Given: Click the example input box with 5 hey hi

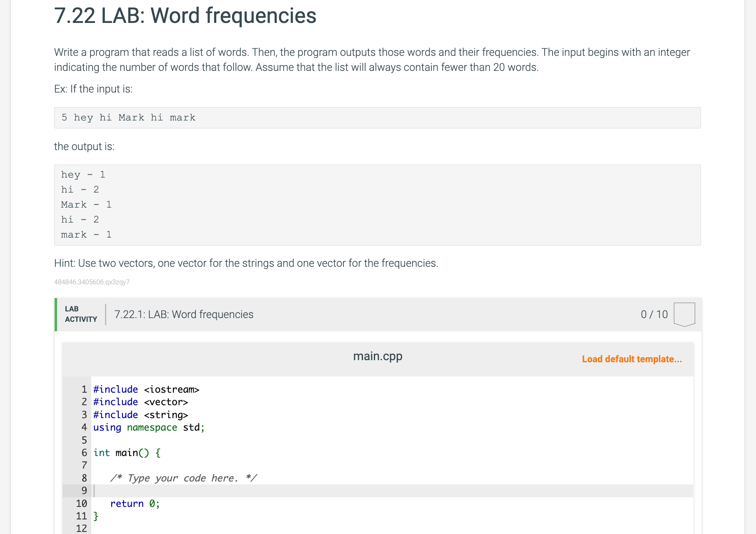Looking at the screenshot, I should tap(377, 118).
